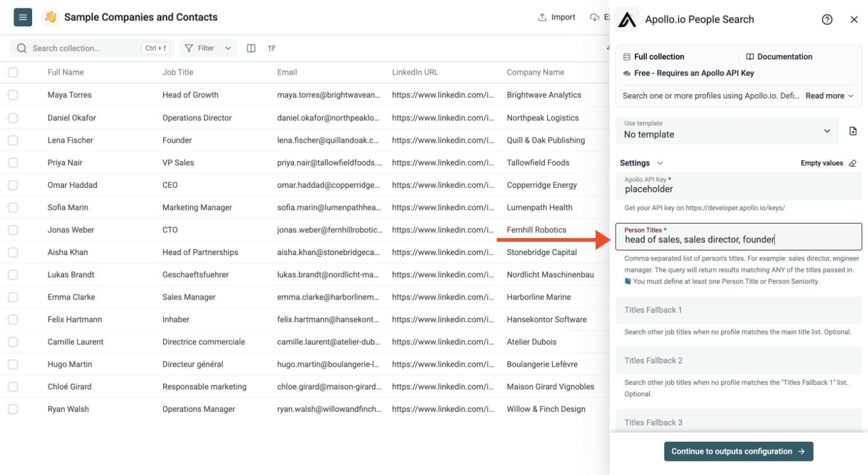
Task: Click Continue to outputs configuration button
Action: [738, 452]
